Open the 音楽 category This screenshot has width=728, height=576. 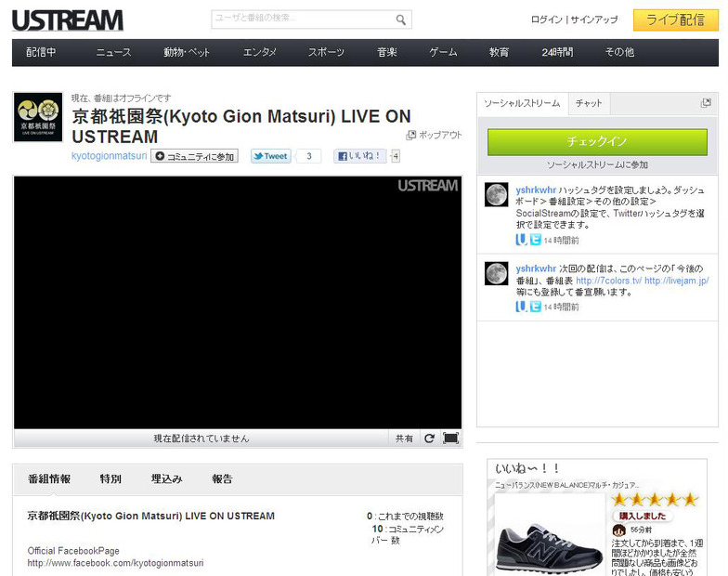coord(387,52)
